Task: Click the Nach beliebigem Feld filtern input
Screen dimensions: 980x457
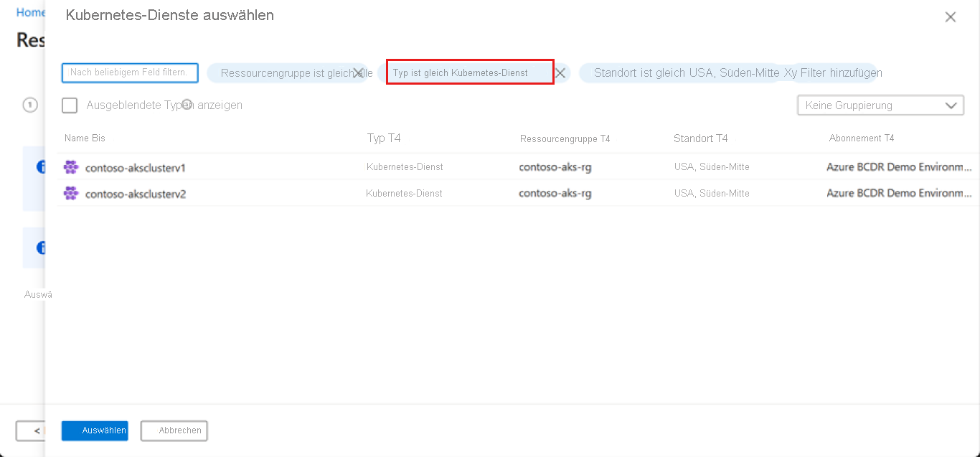Action: coord(129,72)
